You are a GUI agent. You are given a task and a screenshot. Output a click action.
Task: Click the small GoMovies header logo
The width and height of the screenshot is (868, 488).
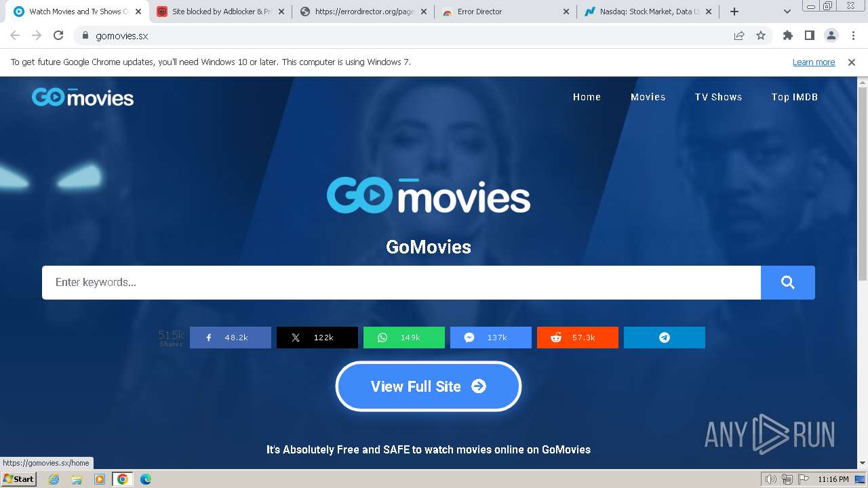point(83,97)
